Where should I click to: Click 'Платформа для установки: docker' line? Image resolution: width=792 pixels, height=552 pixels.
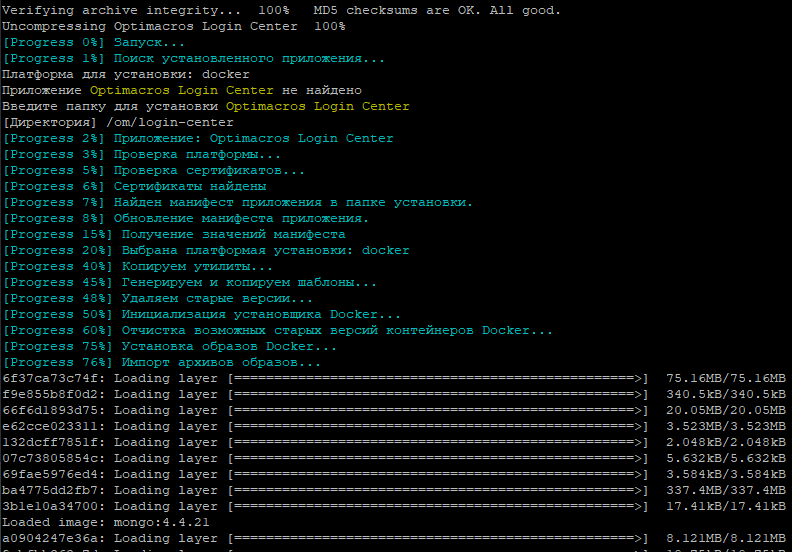[126, 75]
